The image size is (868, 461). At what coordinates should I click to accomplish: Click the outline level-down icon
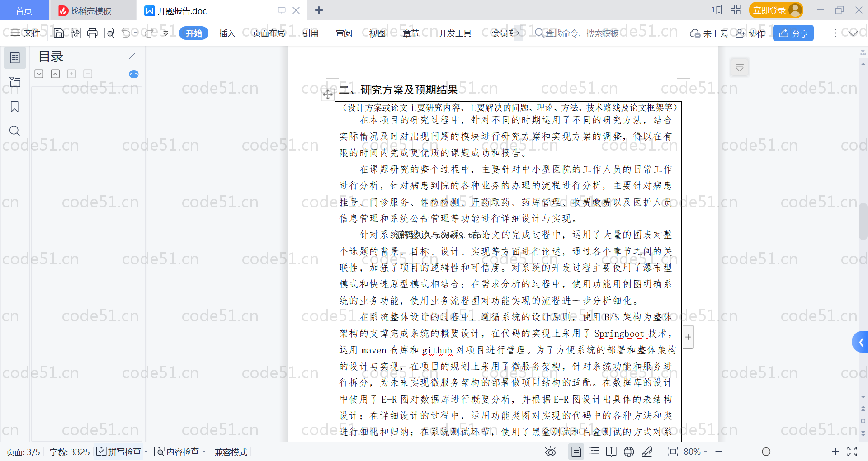click(x=39, y=74)
